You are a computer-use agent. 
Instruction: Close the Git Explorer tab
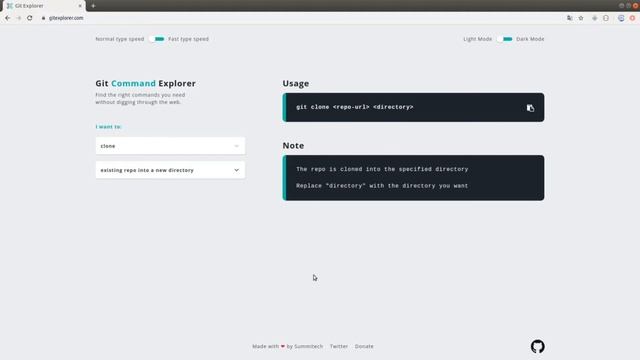click(x=80, y=6)
